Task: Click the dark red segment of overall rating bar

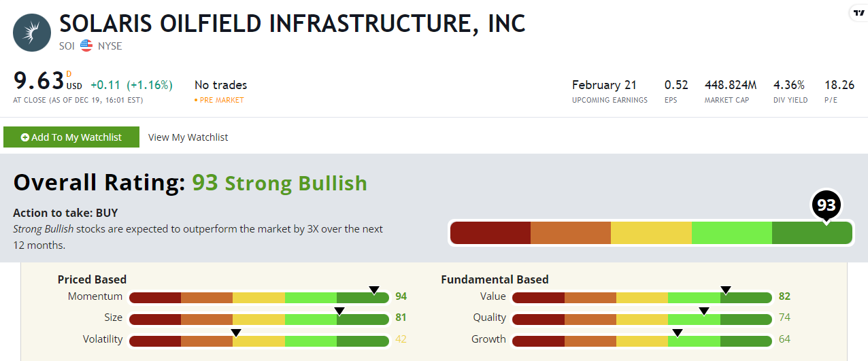Action: click(490, 233)
